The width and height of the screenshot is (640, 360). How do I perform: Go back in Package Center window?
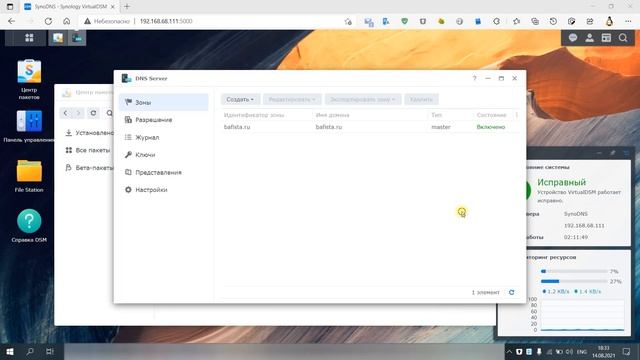tap(65, 113)
